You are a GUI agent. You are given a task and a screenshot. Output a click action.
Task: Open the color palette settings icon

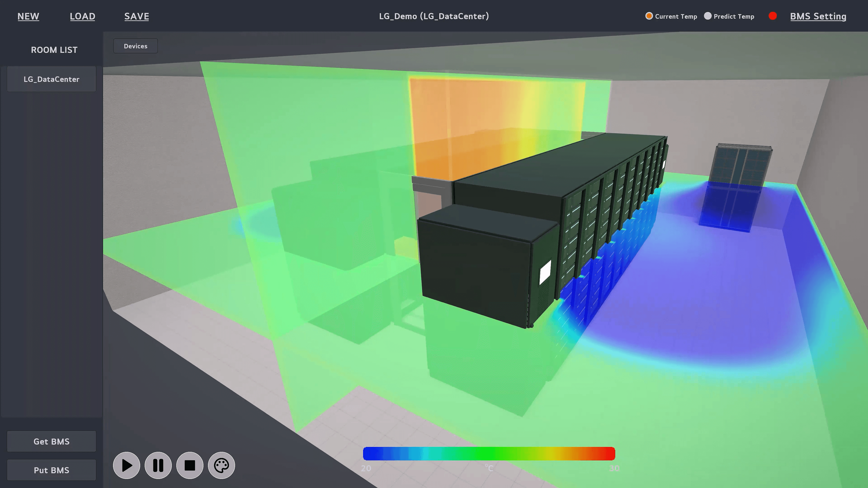click(x=221, y=465)
